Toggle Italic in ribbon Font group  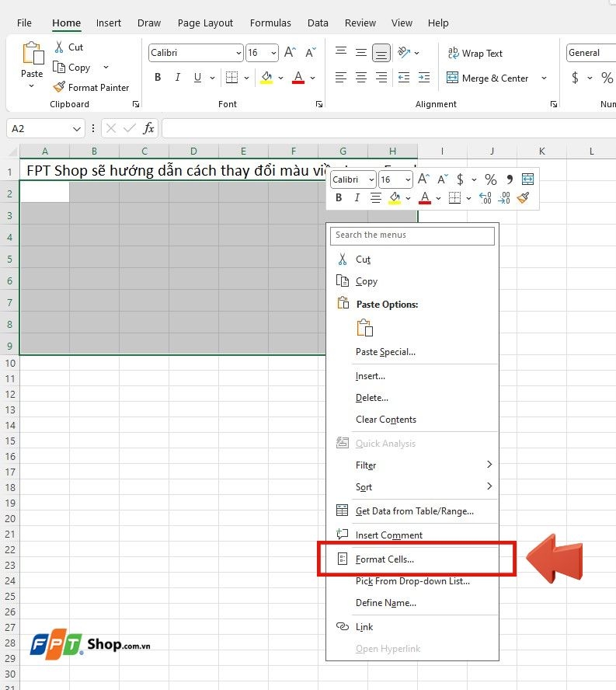coord(177,78)
